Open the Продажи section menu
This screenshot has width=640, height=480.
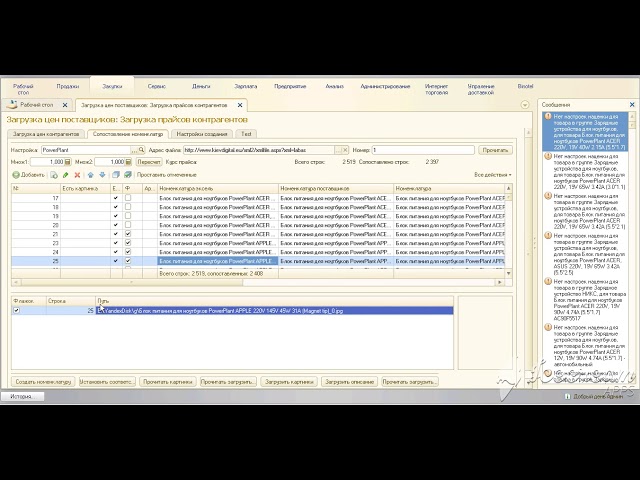pos(68,87)
